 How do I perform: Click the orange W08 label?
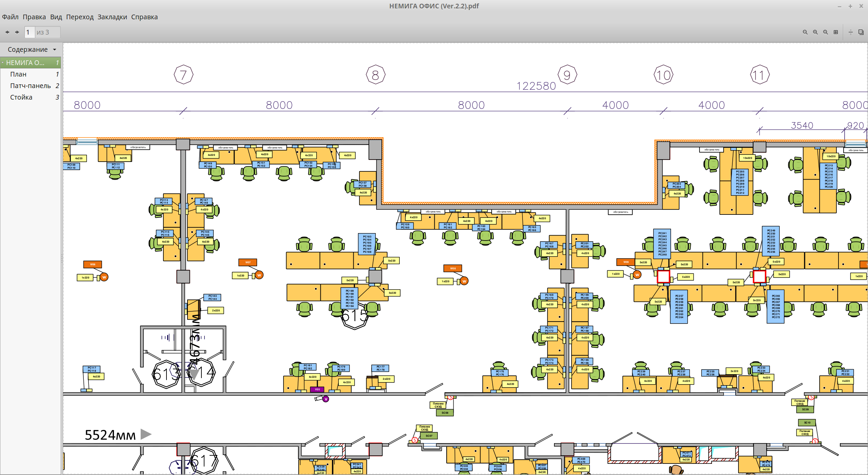(453, 268)
